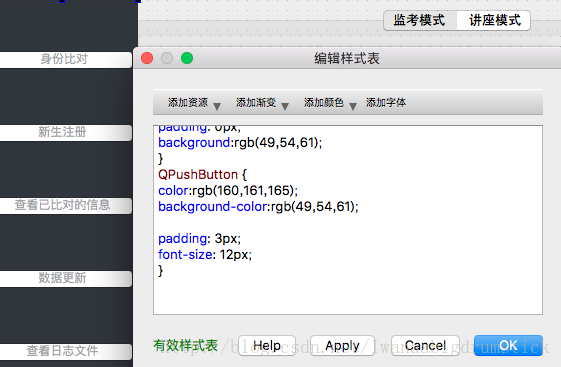This screenshot has height=367, width=561.
Task: Confirm with the OK button
Action: [508, 346]
